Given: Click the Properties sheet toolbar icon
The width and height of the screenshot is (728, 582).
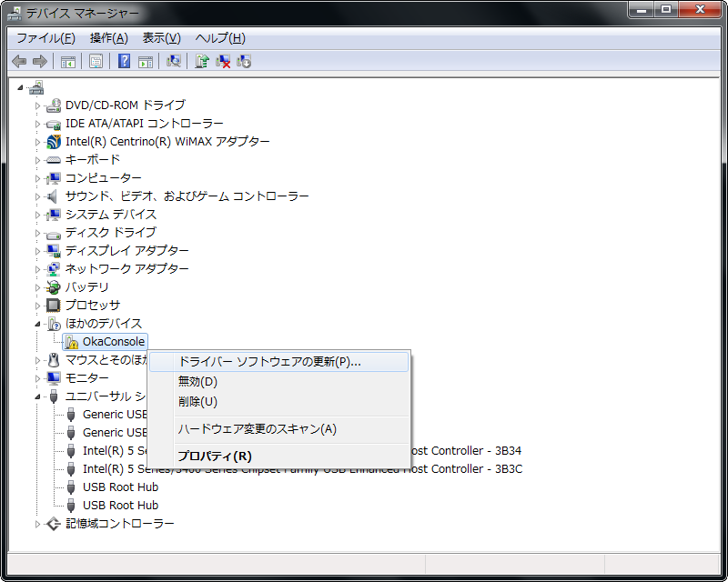Looking at the screenshot, I should pyautogui.click(x=96, y=61).
